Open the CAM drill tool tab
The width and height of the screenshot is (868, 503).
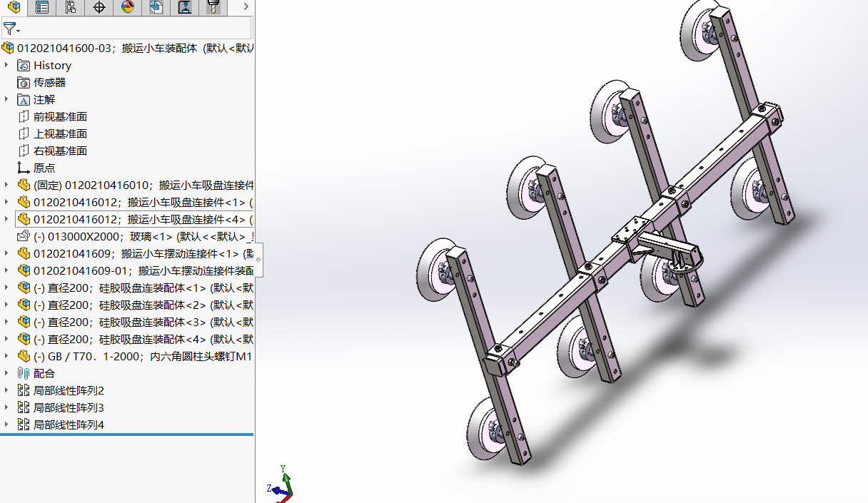tap(213, 7)
